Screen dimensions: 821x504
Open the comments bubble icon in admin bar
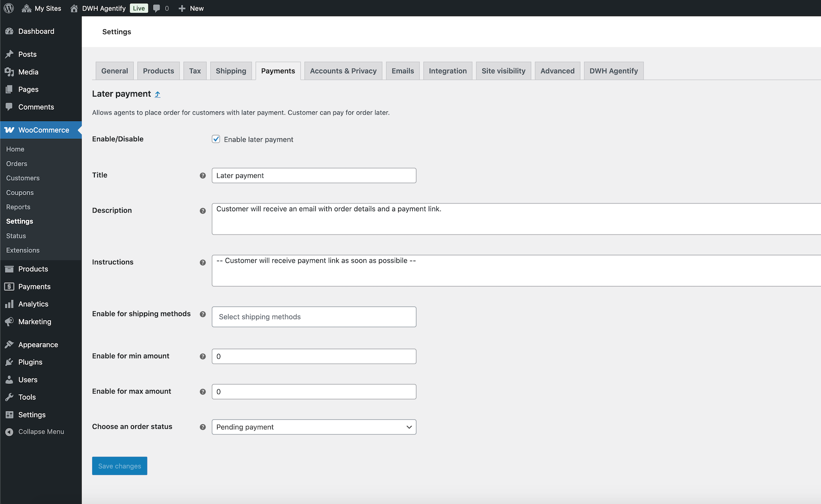click(157, 8)
